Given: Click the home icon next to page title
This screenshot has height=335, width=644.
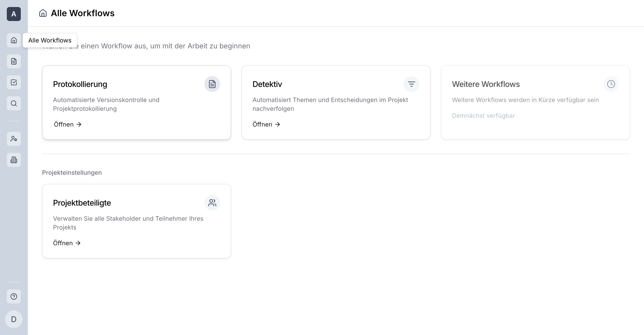Looking at the screenshot, I should 43,13.
